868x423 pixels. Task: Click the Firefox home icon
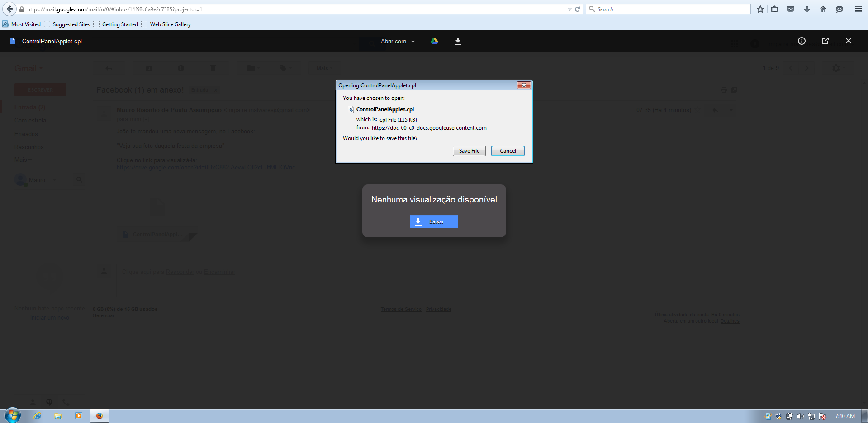[x=823, y=9]
